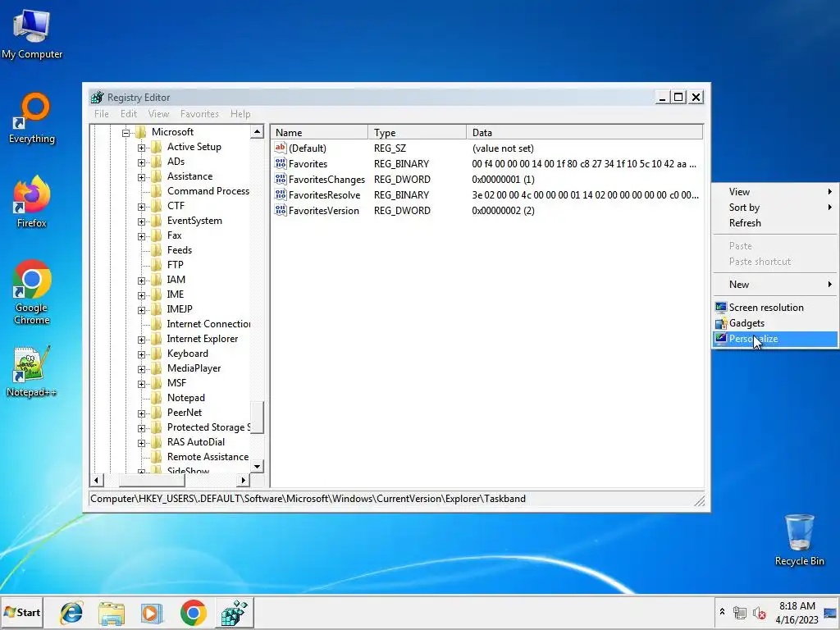Click the FavoritesVersion DWORD value icon
Image resolution: width=840 pixels, height=630 pixels.
tap(281, 210)
